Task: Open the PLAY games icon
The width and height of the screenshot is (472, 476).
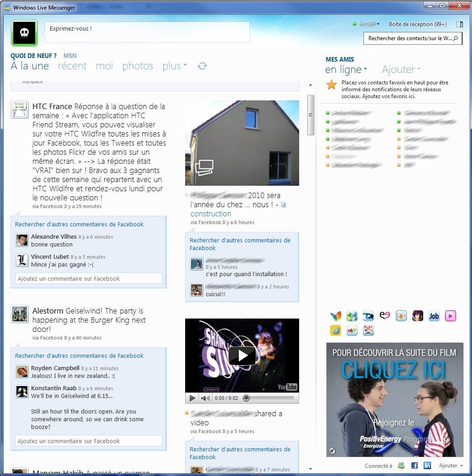Action: (x=368, y=330)
